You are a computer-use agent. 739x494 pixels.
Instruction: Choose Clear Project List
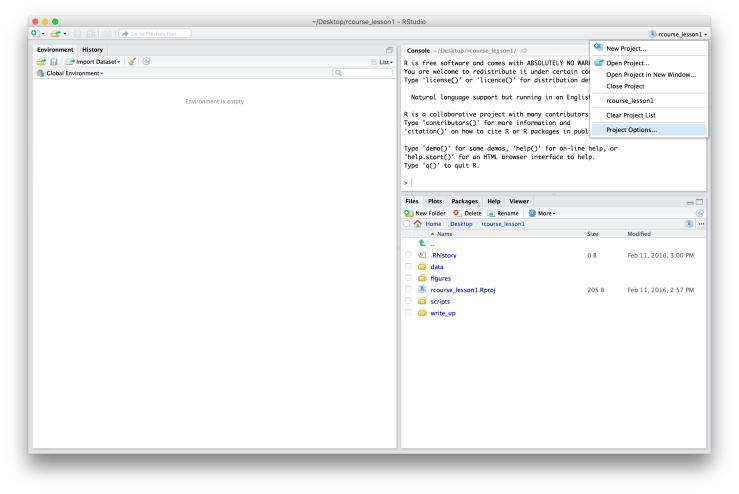[x=649, y=115]
